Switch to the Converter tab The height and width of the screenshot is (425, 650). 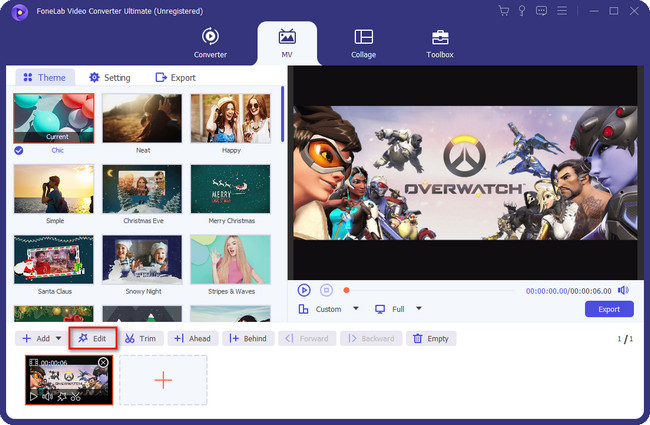pos(210,43)
